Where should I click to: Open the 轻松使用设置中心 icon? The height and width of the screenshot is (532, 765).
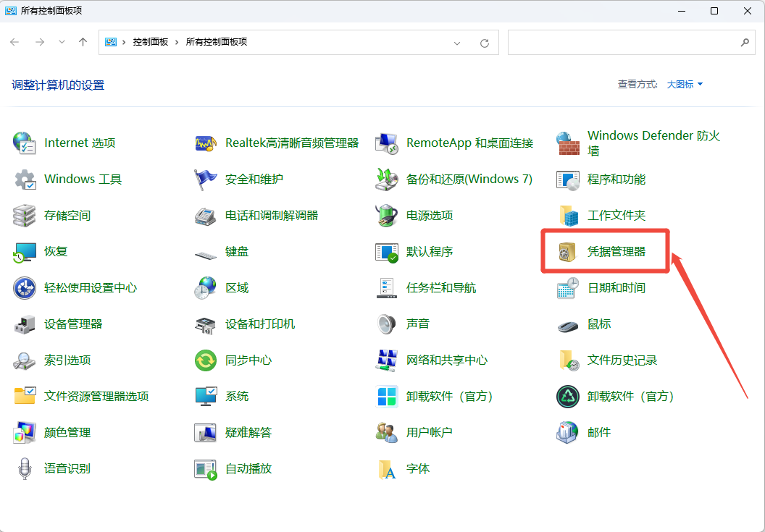point(25,287)
